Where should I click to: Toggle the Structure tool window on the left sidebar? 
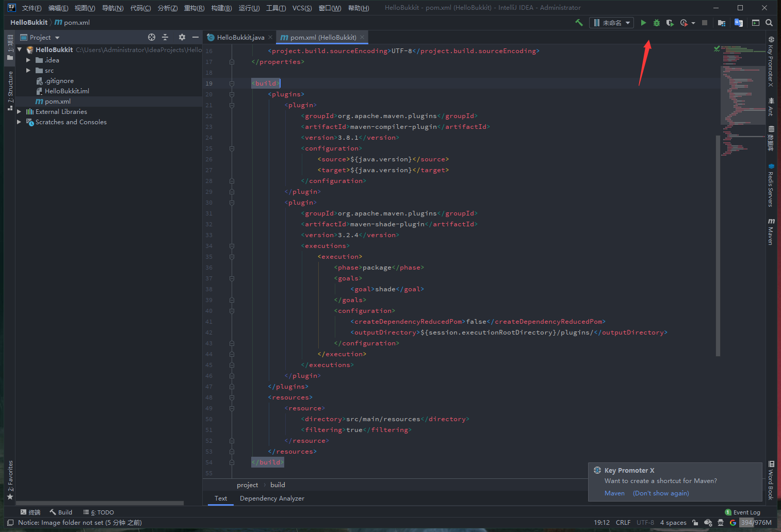(x=10, y=90)
